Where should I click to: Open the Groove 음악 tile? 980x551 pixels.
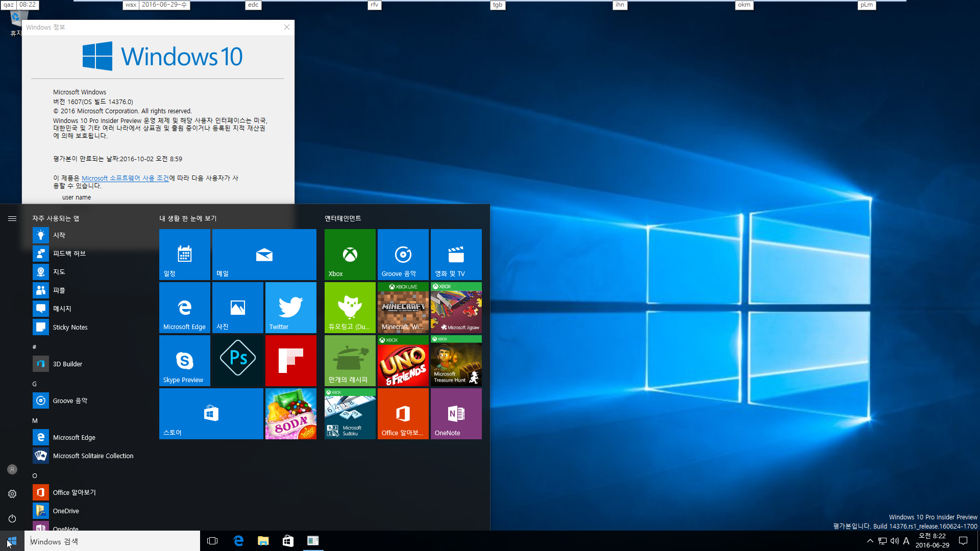pyautogui.click(x=403, y=255)
